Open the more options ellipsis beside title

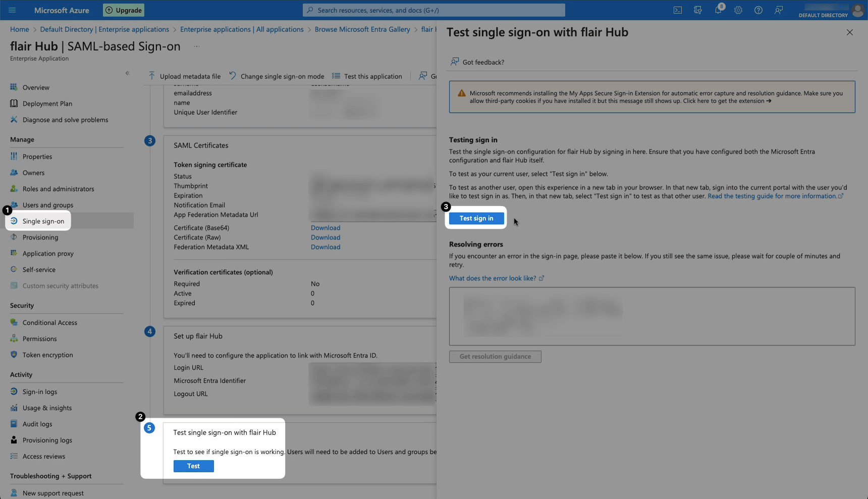pos(197,46)
